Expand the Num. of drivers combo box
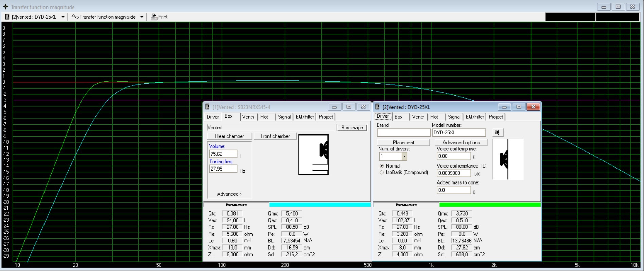This screenshot has width=644, height=271. pyautogui.click(x=404, y=156)
